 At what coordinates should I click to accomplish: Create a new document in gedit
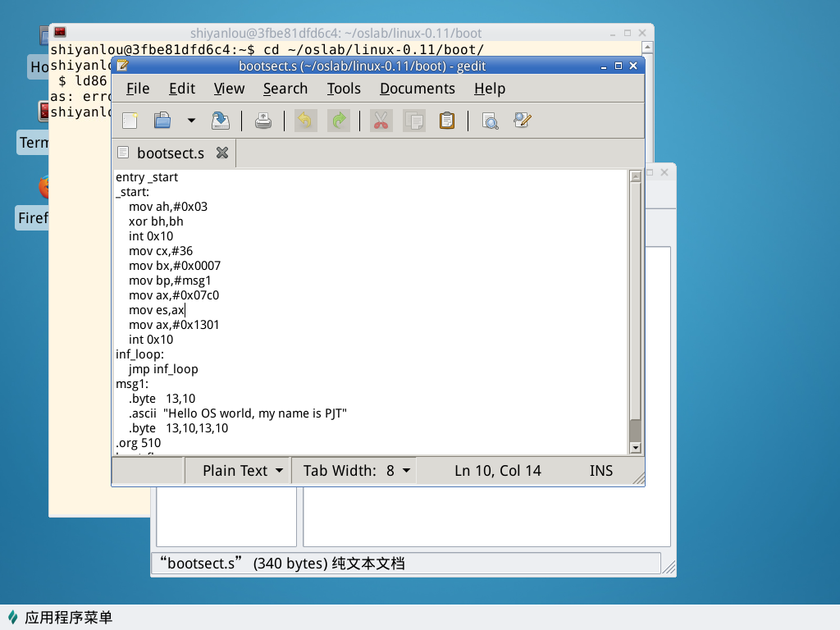130,121
